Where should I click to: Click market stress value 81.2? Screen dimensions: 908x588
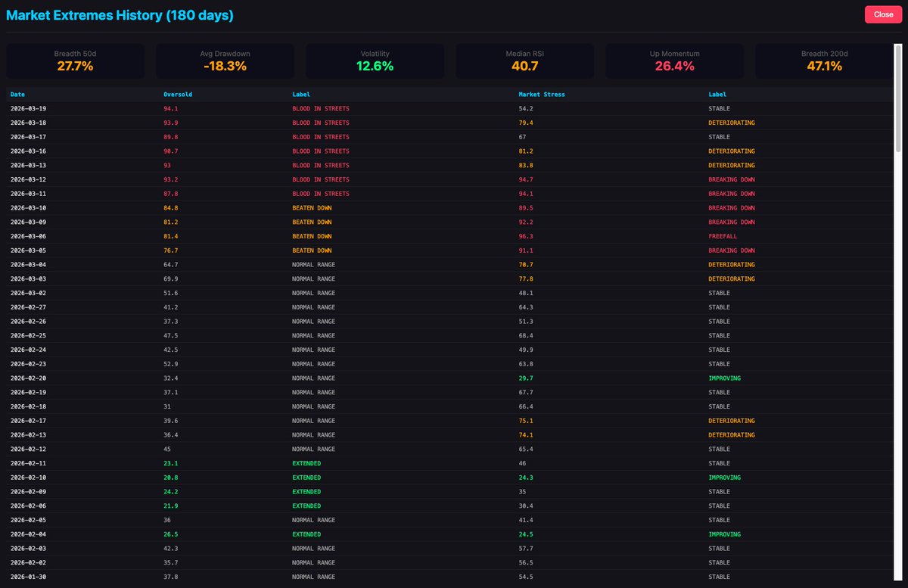tap(525, 151)
